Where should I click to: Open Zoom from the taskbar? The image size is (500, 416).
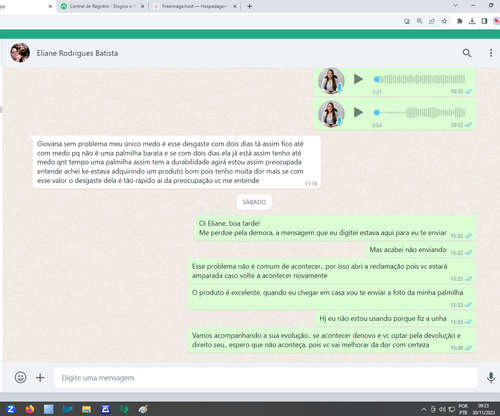pos(11,409)
